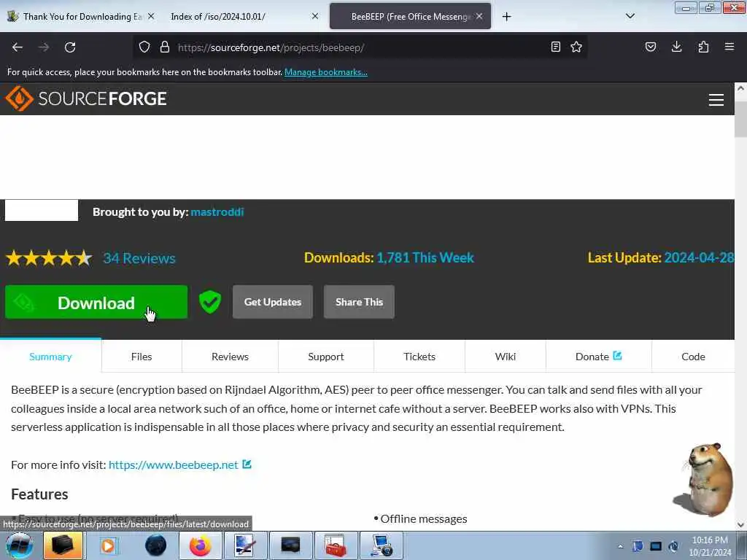This screenshot has width=747, height=560.
Task: Open the Files tab
Action: 142,356
